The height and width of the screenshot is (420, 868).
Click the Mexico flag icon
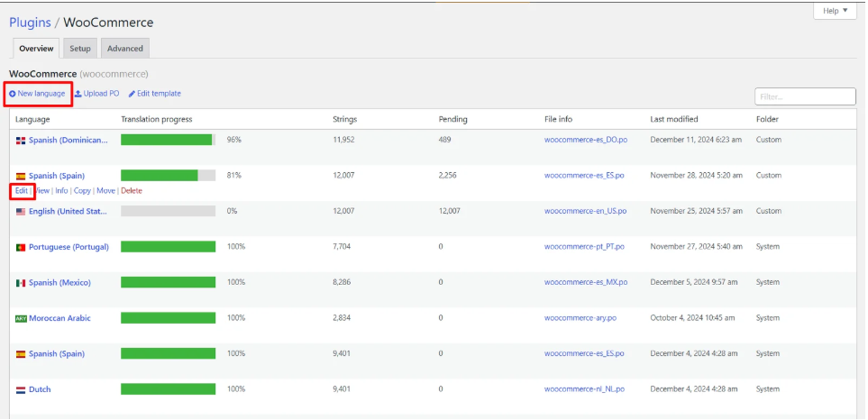pos(21,283)
